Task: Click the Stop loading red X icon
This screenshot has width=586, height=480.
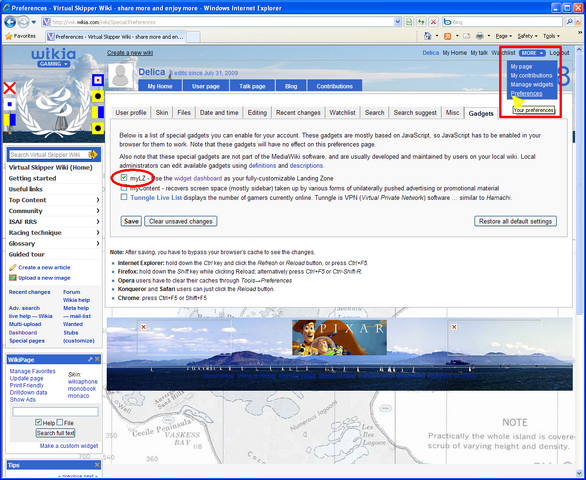Action: coord(434,22)
